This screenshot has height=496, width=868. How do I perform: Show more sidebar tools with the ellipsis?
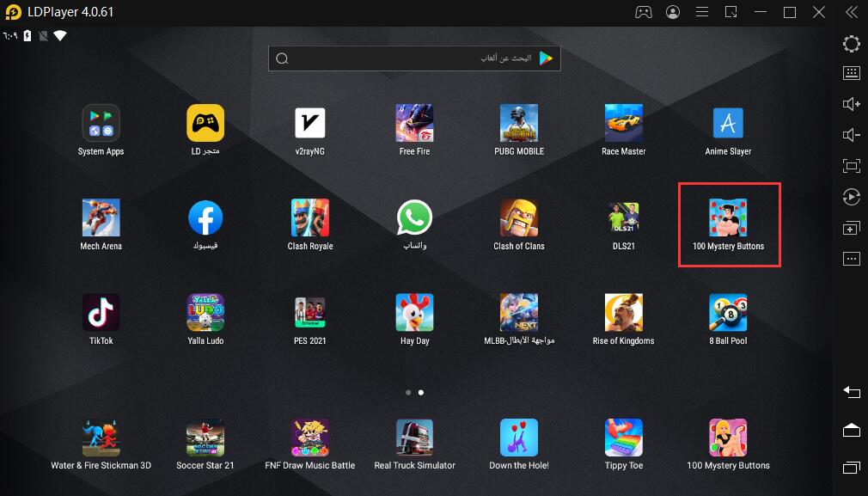852,259
